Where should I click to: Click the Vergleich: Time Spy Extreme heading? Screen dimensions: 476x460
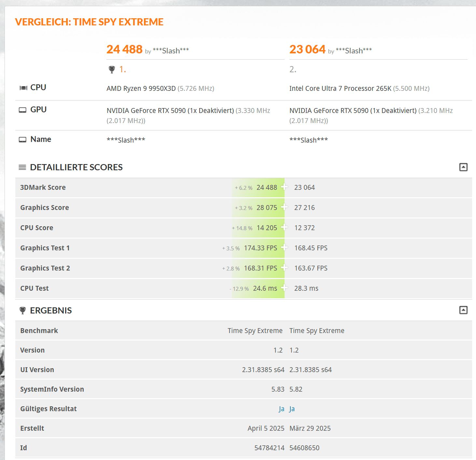89,22
